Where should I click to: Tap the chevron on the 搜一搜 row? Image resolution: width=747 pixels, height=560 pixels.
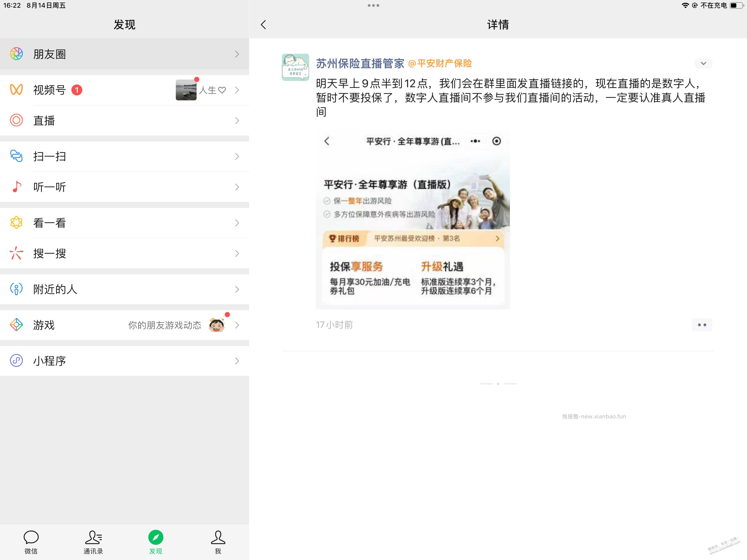pyautogui.click(x=237, y=253)
